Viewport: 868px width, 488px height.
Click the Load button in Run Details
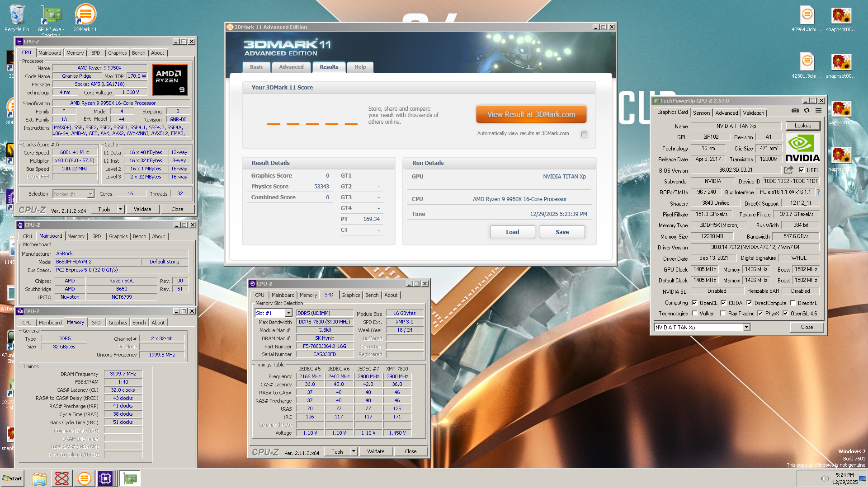pyautogui.click(x=512, y=232)
